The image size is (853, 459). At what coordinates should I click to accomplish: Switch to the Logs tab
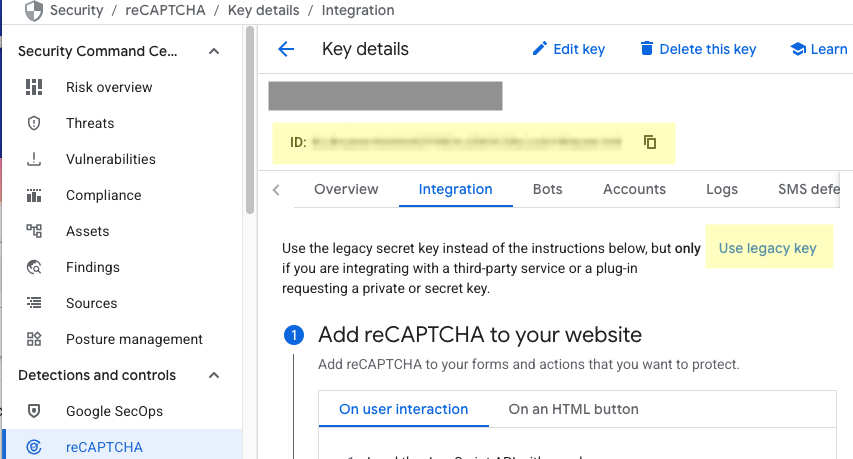[722, 189]
